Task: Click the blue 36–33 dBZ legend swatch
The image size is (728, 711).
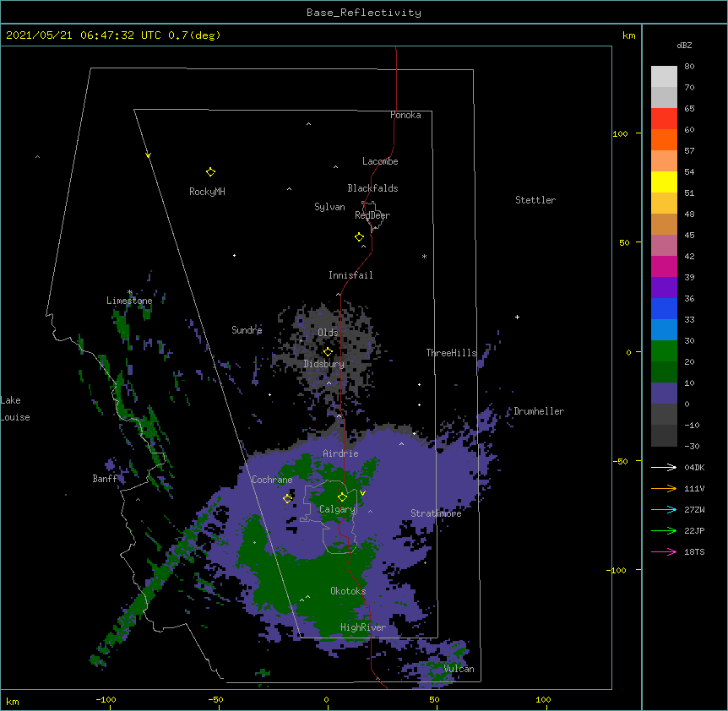Action: pos(664,308)
